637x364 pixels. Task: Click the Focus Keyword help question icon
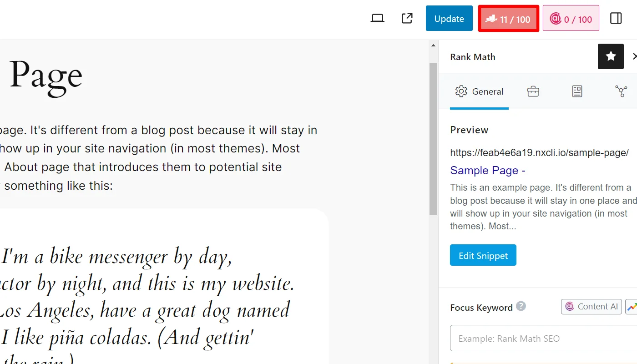pyautogui.click(x=521, y=306)
